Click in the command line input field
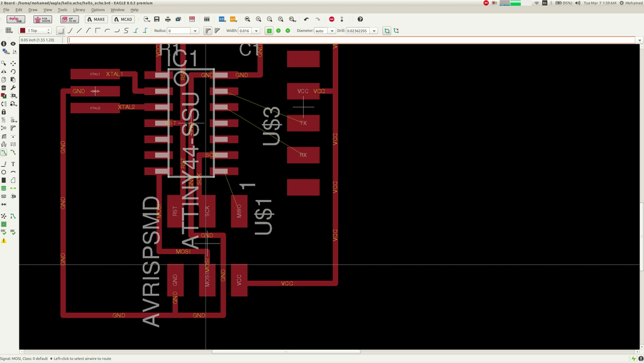This screenshot has height=363, width=644. click(351, 40)
